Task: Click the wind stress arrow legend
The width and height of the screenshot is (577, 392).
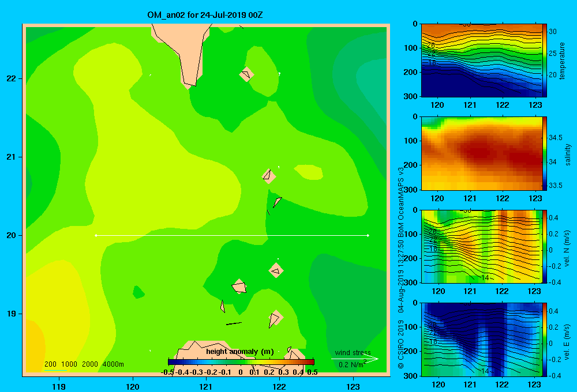Action: tap(355, 359)
